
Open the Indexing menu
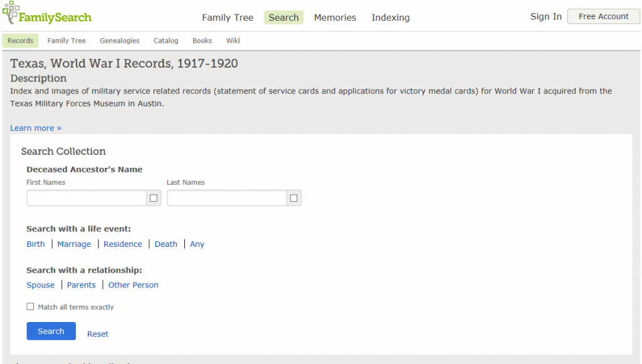(391, 18)
